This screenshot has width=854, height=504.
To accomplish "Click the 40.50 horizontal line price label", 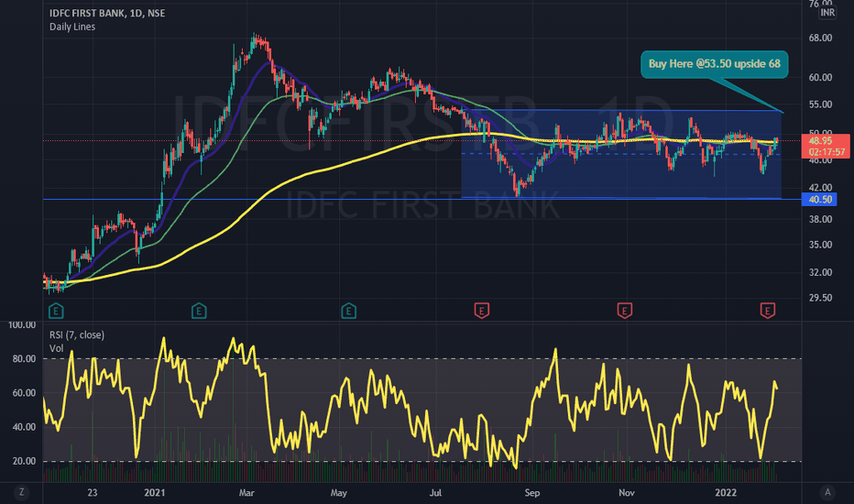I will point(820,200).
